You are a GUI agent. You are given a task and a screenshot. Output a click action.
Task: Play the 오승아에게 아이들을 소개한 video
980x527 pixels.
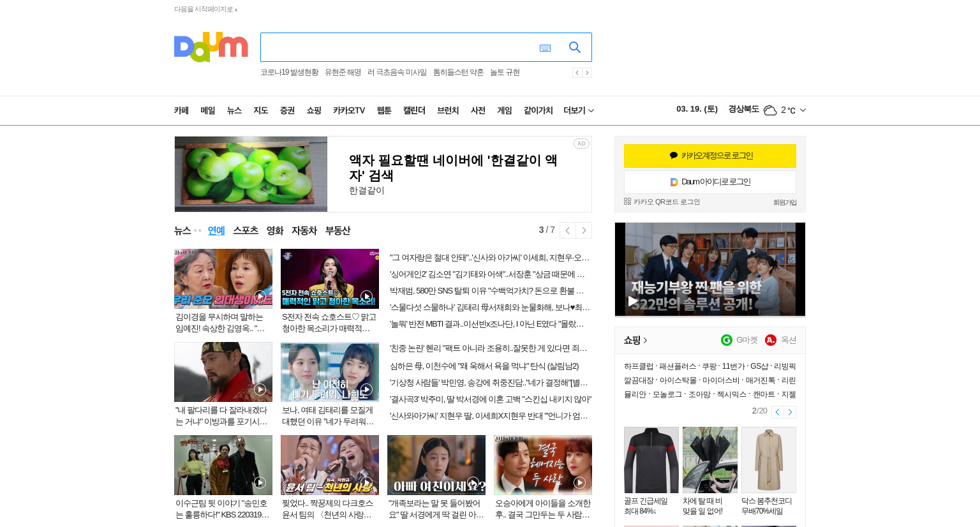[579, 482]
